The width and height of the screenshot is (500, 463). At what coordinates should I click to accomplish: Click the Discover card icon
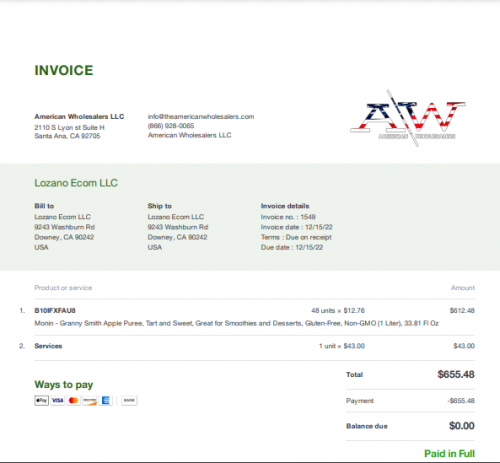pos(90,400)
